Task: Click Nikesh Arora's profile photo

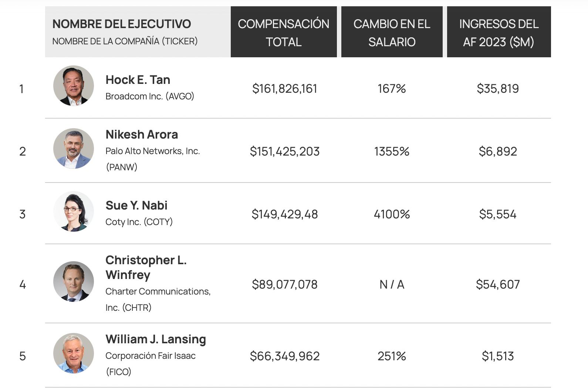Action: [74, 149]
